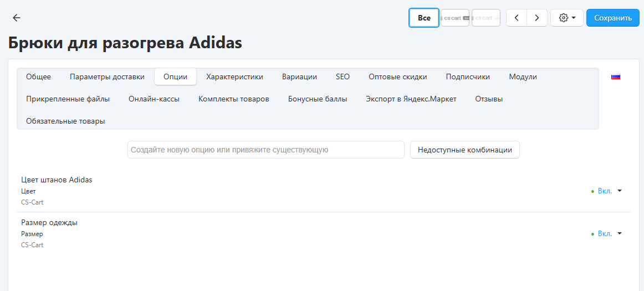Open the 'Цвет штанов Adidas' option
This screenshot has width=644, height=291.
coord(57,180)
